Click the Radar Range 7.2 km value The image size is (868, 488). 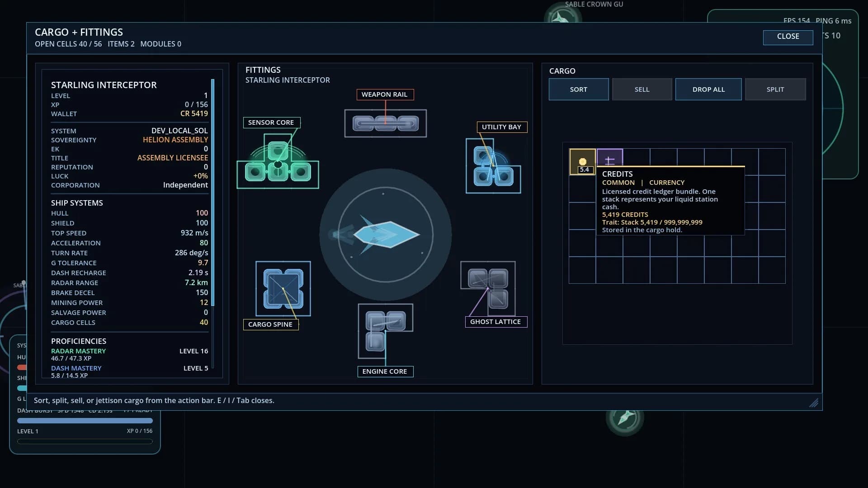click(196, 283)
